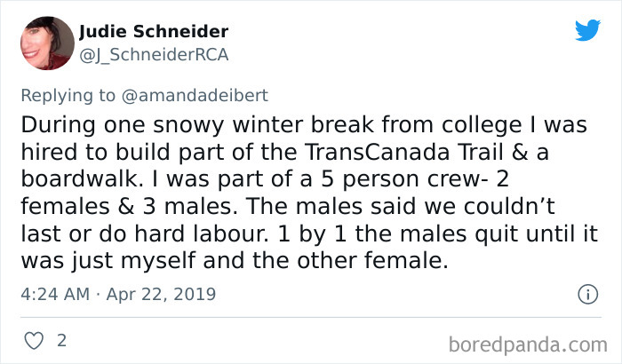Click the like count number 2
The image size is (622, 364).
pyautogui.click(x=60, y=340)
